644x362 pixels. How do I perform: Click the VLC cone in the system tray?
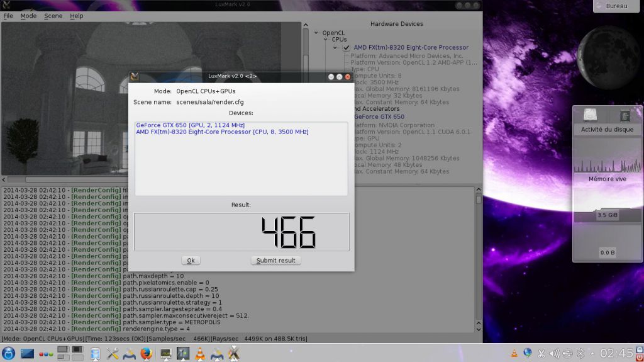point(514,353)
